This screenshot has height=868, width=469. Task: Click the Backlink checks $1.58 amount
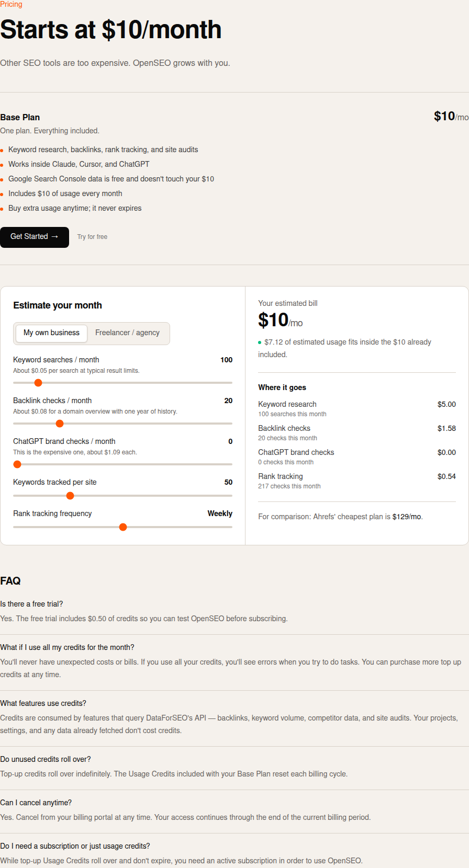(446, 428)
